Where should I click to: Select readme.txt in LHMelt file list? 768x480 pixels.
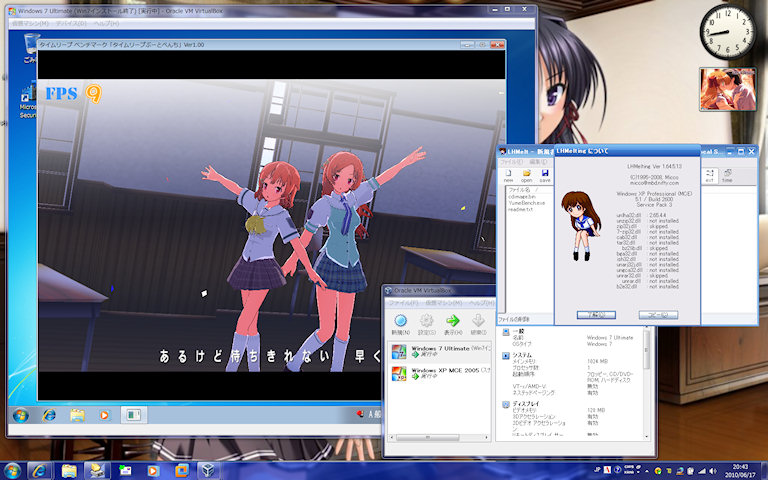tap(520, 209)
